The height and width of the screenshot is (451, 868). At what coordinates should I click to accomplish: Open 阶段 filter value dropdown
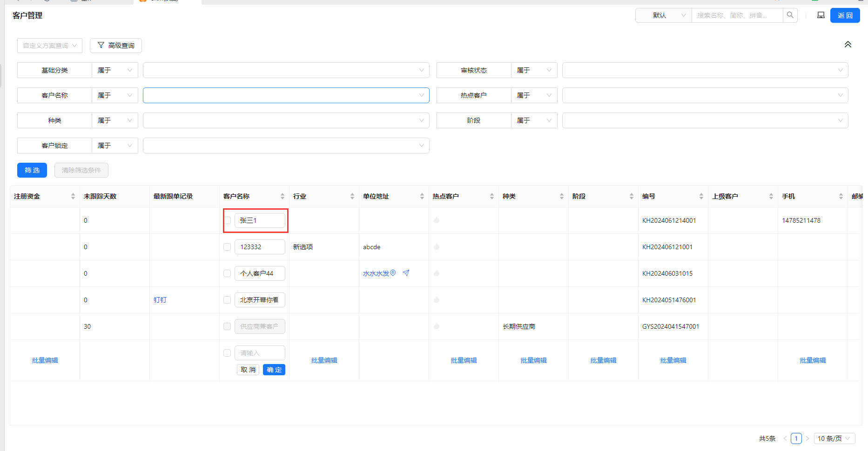pyautogui.click(x=705, y=120)
